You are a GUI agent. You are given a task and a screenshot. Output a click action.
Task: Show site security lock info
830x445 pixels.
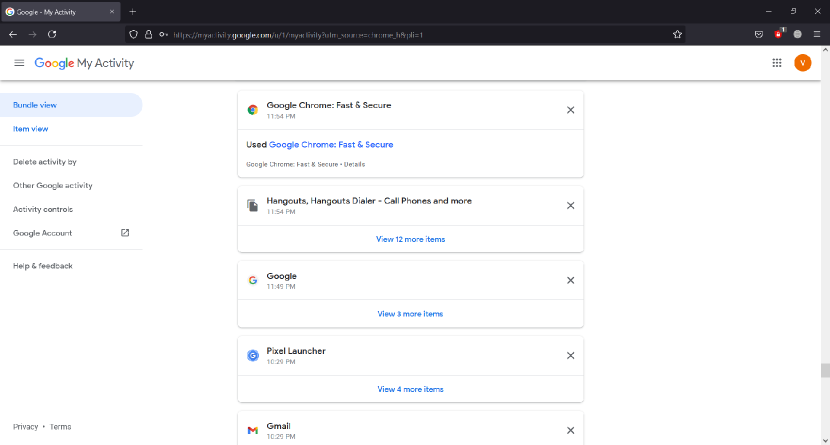pos(149,34)
